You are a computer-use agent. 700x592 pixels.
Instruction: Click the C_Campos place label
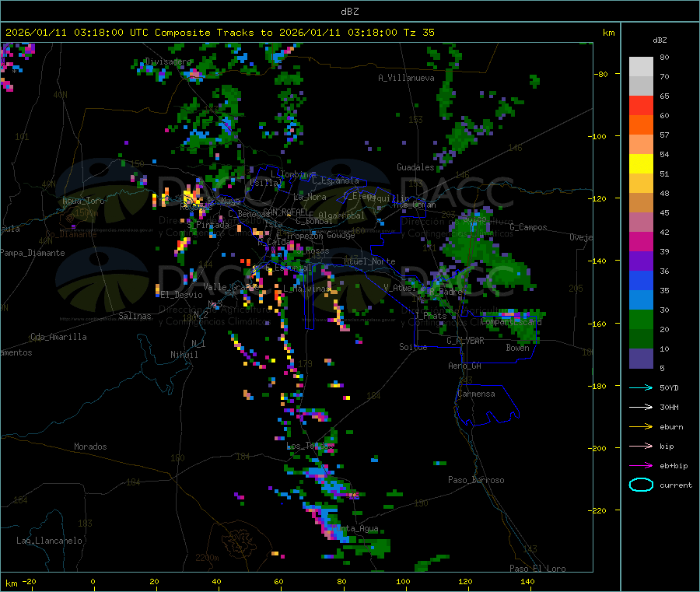528,227
